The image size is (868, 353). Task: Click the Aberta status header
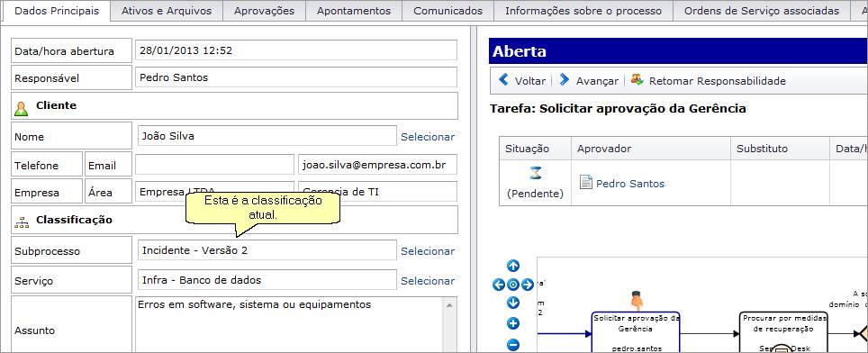(x=678, y=51)
